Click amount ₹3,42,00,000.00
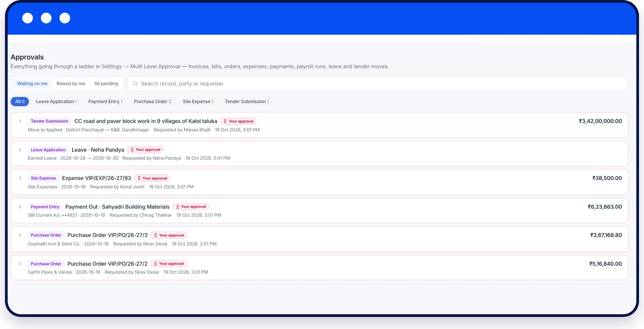This screenshot has height=329, width=644. (600, 121)
